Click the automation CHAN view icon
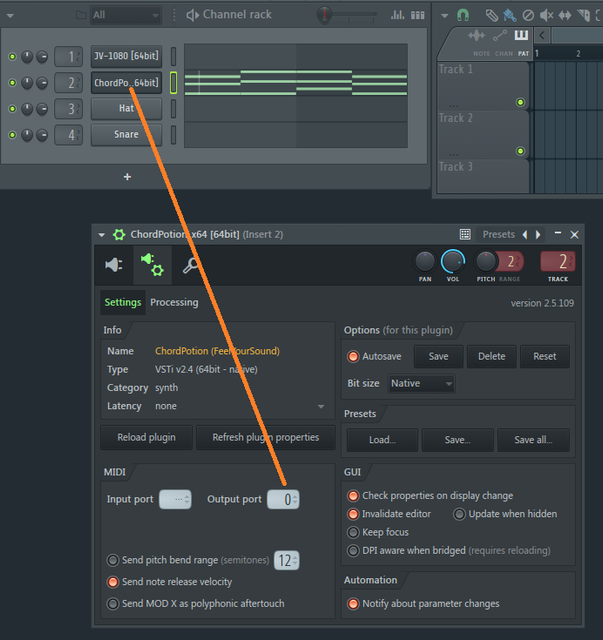Viewport: 603px width, 640px height. point(500,36)
